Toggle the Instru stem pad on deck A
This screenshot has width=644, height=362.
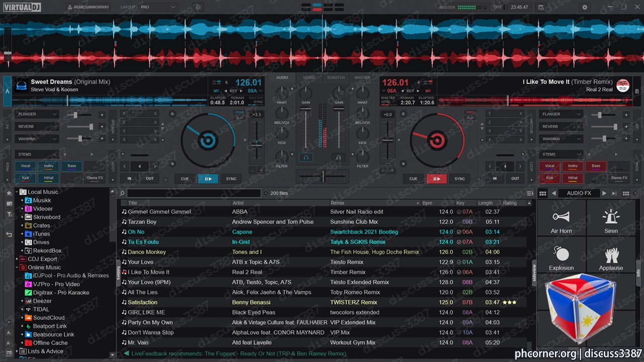[49, 165]
